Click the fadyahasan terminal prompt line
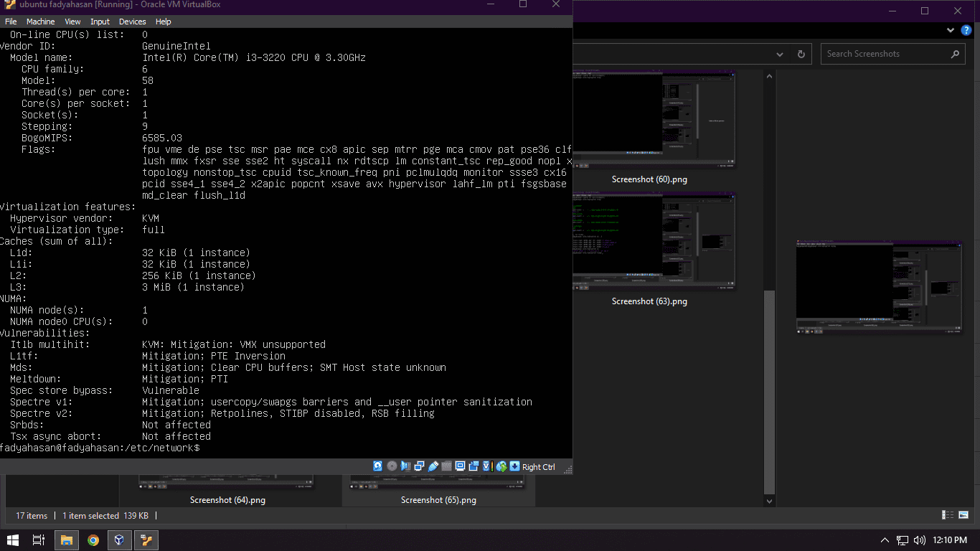The image size is (980, 551). point(100,448)
